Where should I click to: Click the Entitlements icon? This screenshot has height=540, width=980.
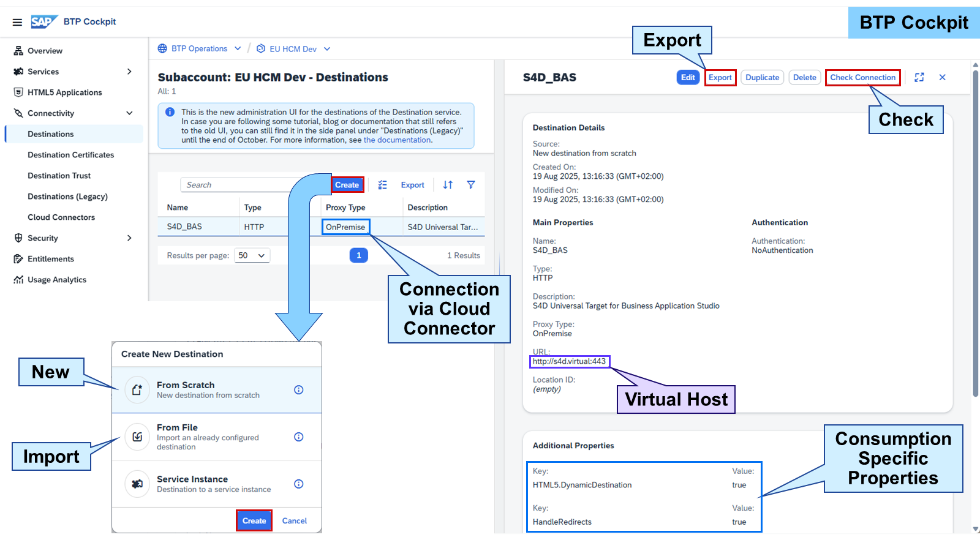[18, 259]
